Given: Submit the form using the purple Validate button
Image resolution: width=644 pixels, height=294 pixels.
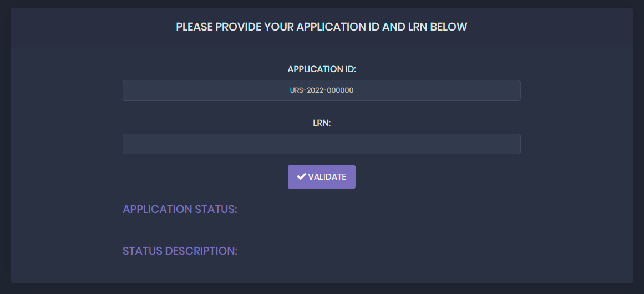Looking at the screenshot, I should point(322,177).
